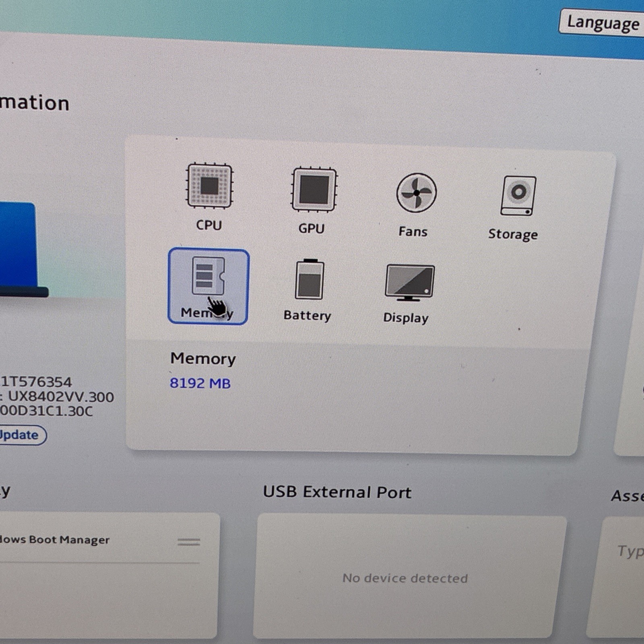Click the address text ending 00D31C1.30C
The height and width of the screenshot is (644, 644).
click(46, 411)
